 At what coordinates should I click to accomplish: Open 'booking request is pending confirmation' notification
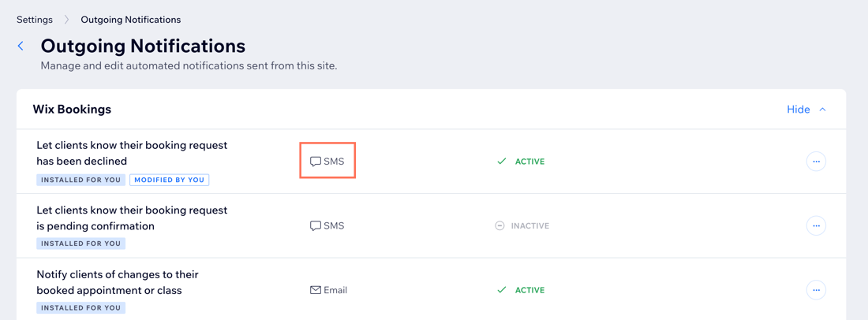point(133,218)
